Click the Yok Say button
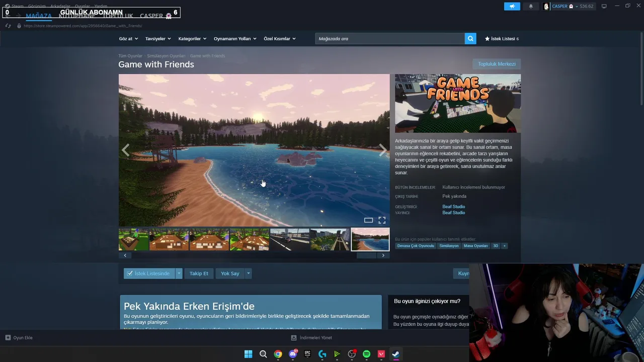This screenshot has height=362, width=644. pos(230,274)
